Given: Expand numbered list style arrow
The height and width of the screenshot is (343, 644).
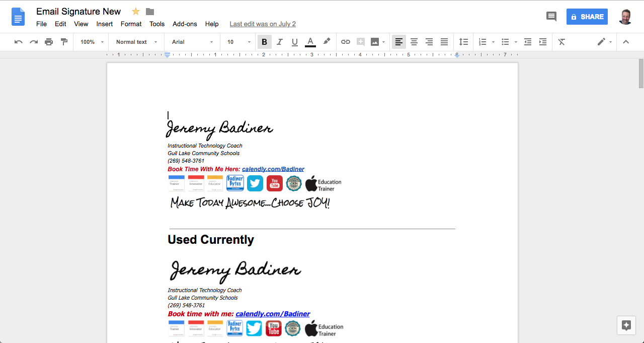Looking at the screenshot, I should tap(493, 42).
